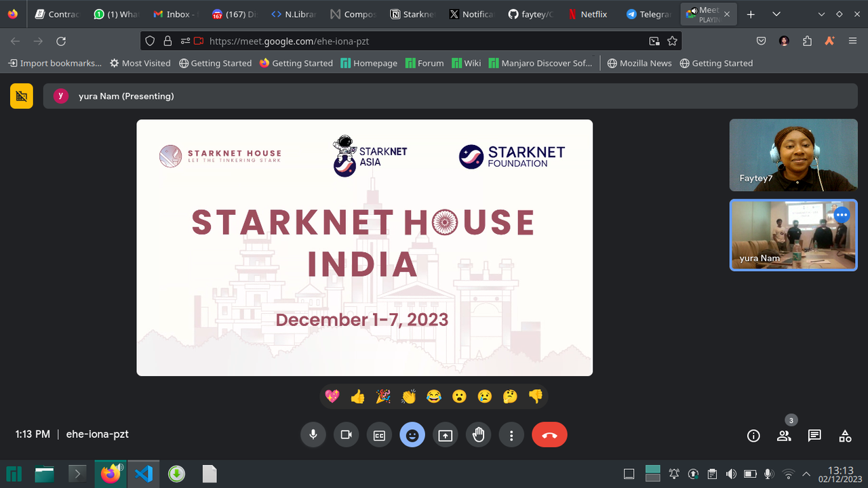The image size is (868, 488).
Task: Bookmark this page with the star
Action: pos(672,41)
